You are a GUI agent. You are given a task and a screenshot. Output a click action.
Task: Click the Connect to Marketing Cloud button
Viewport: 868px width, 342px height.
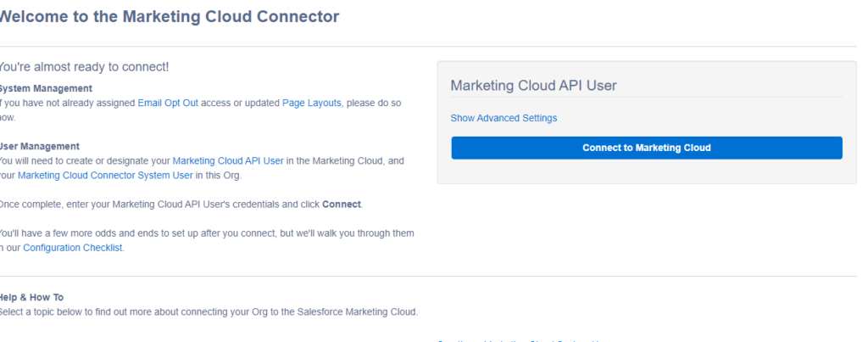647,148
